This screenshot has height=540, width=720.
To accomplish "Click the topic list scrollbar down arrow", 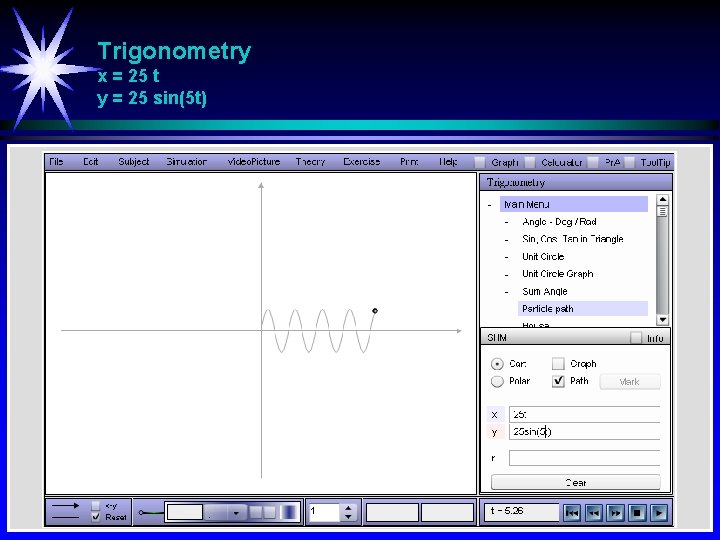I will pos(662,320).
